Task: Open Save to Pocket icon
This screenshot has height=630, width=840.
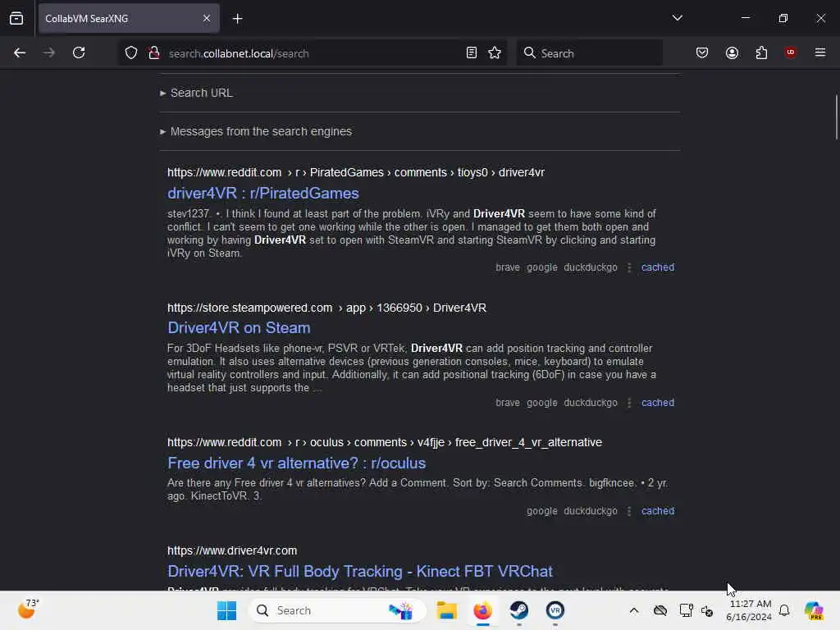Action: 702,53
